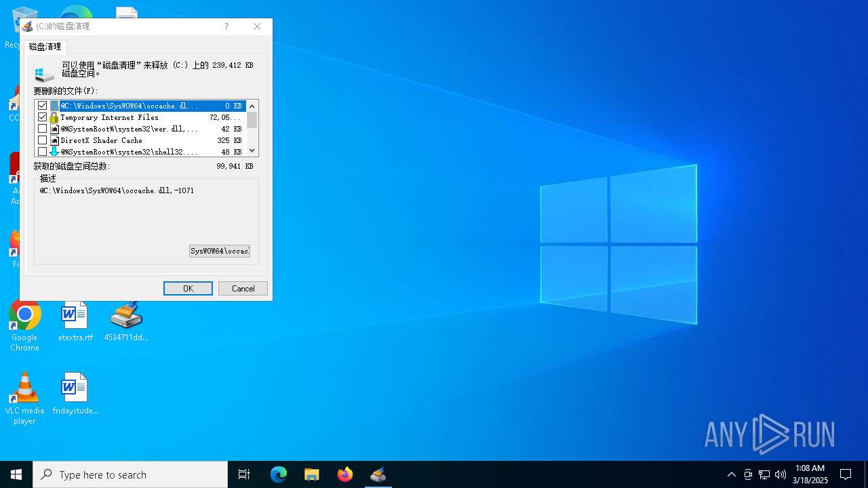Click the network tray icon
The height and width of the screenshot is (488, 868).
[764, 474]
